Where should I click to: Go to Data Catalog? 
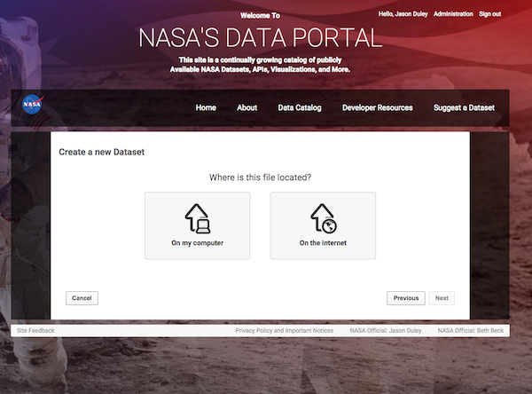point(300,107)
